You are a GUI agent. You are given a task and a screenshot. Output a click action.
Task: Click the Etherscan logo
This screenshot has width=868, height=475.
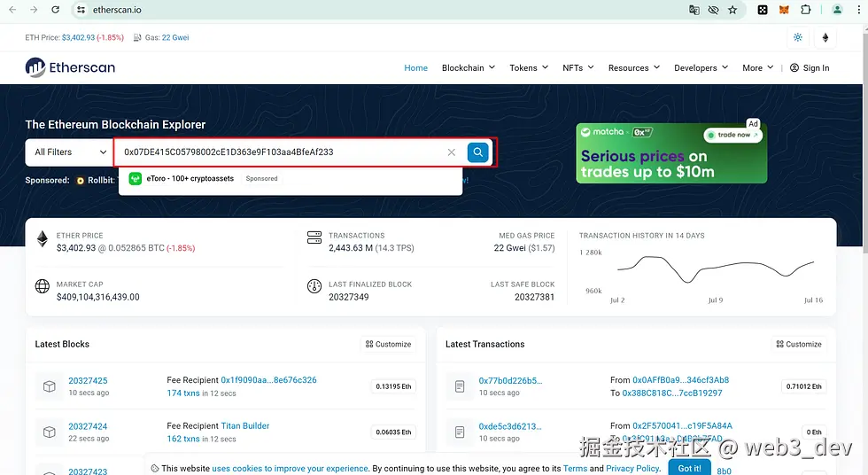click(x=70, y=67)
